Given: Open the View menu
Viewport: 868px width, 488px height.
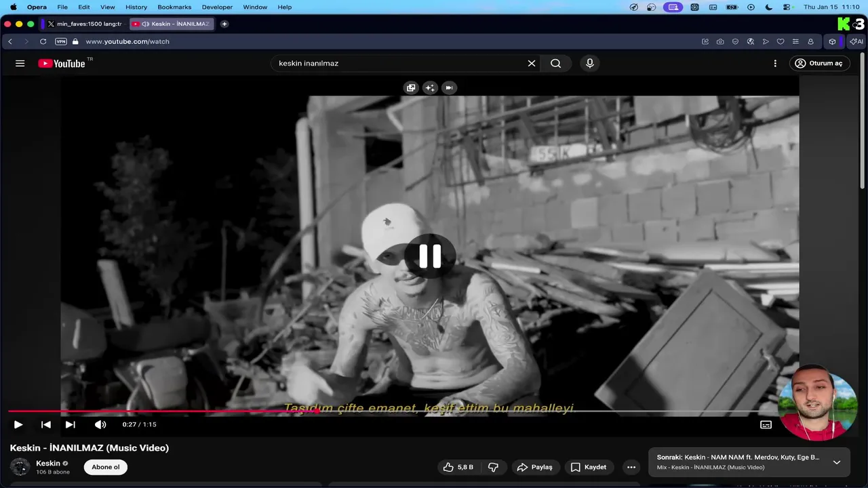Looking at the screenshot, I should click(x=107, y=7).
